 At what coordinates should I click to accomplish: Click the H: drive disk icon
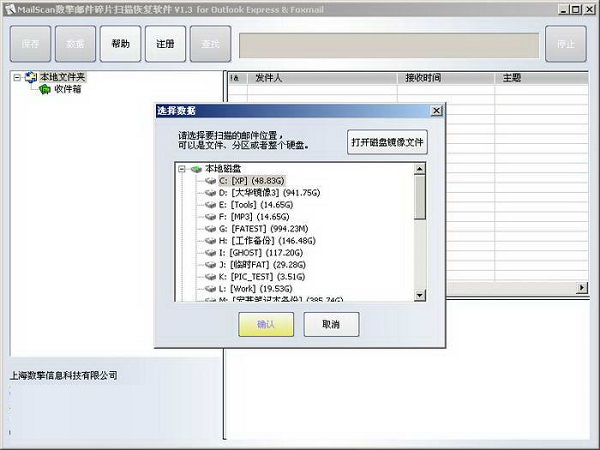coord(209,240)
